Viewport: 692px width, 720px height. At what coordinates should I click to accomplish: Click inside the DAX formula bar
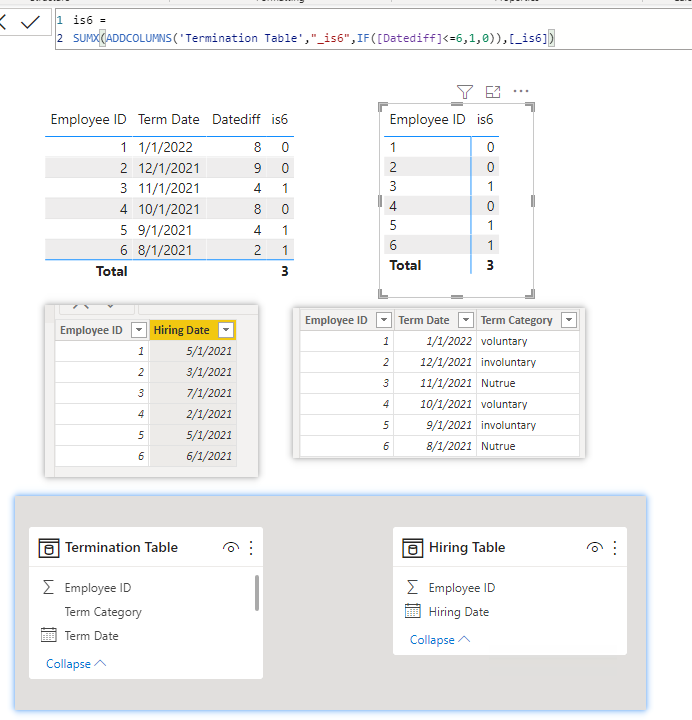[x=373, y=29]
